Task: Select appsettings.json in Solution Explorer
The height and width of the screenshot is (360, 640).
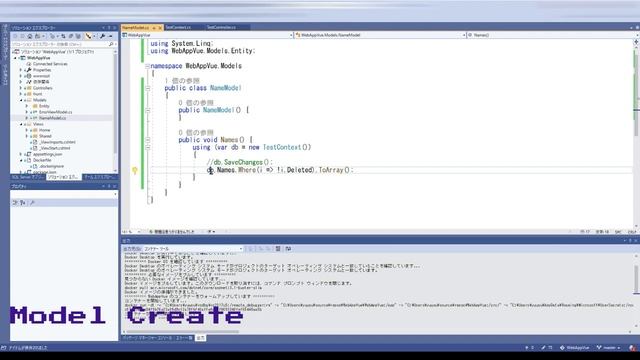Action: click(47, 154)
